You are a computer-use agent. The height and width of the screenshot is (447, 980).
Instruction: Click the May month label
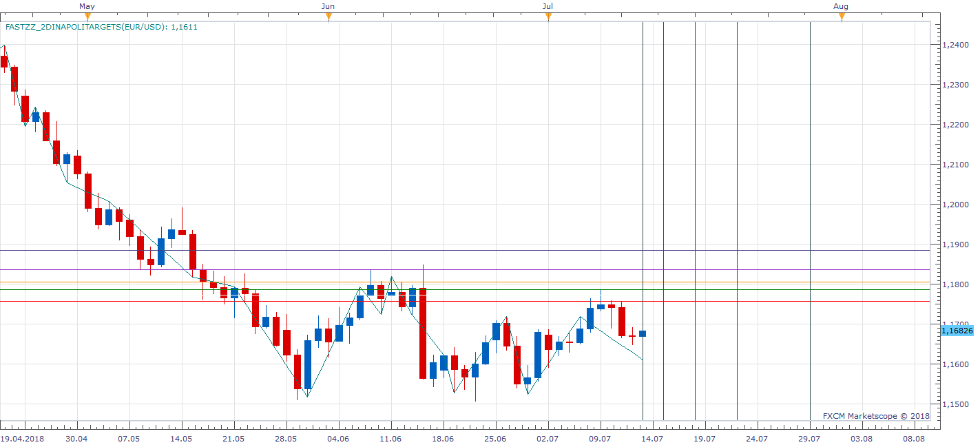87,6
